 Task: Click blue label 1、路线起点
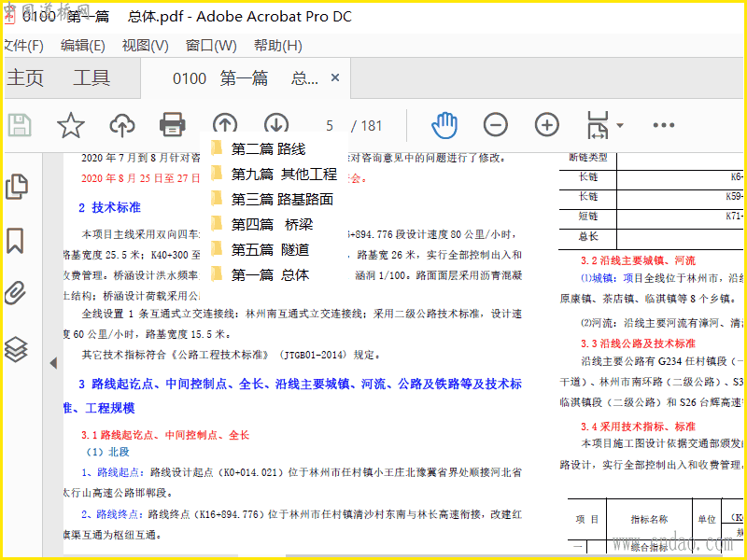(x=113, y=472)
